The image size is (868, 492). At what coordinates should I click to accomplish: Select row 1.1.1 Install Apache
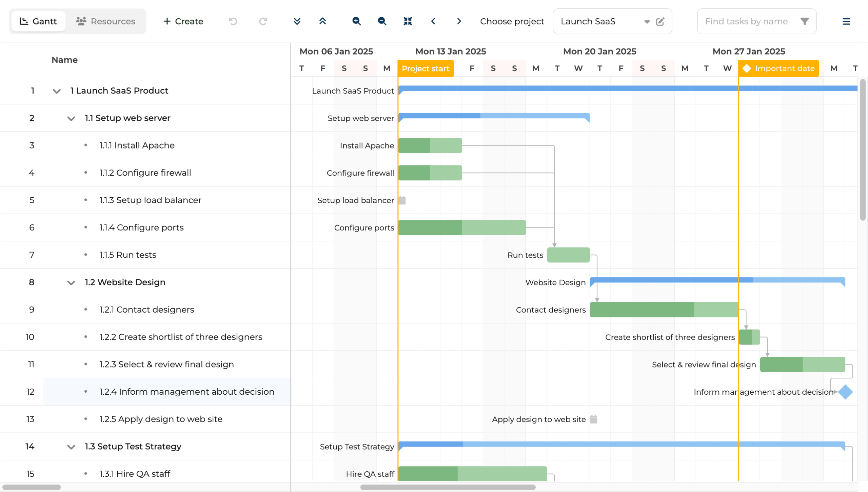pos(145,145)
